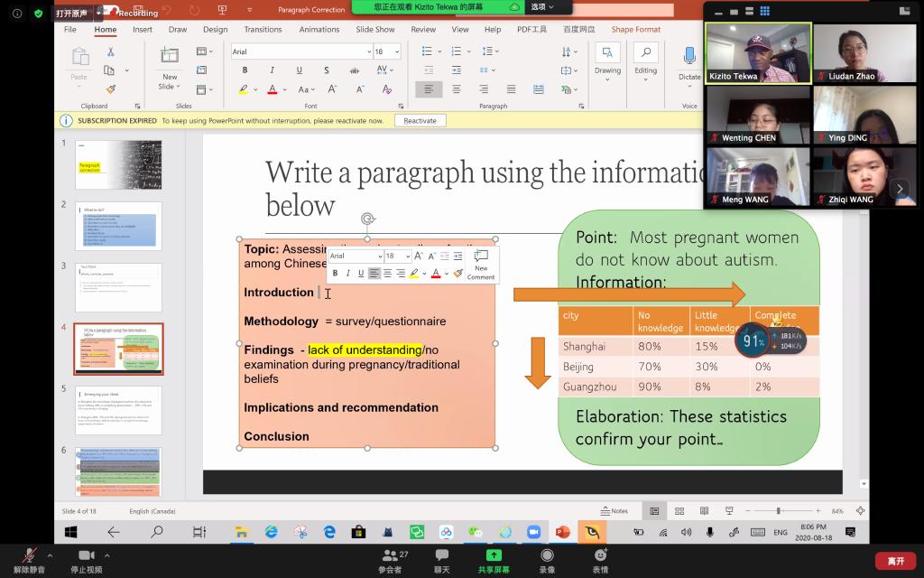Screen dimensions: 924x578
Task: Open the File menu
Action: click(70, 29)
